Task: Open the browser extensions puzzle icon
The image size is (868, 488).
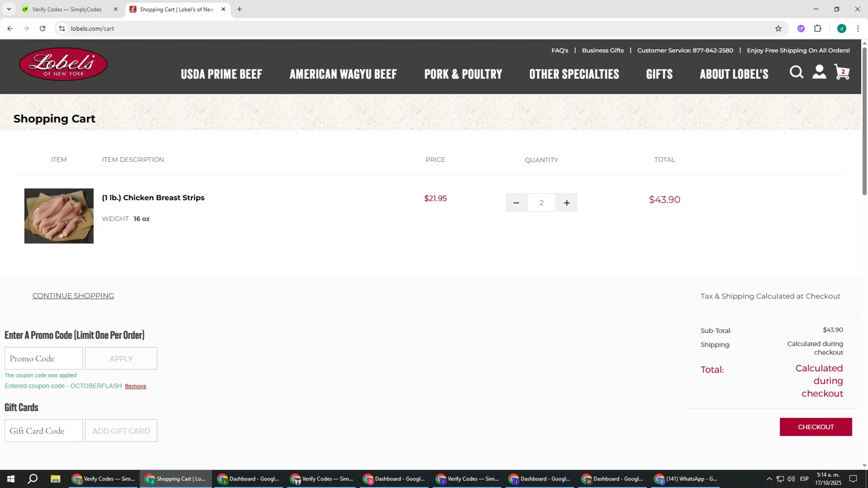Action: (x=818, y=28)
